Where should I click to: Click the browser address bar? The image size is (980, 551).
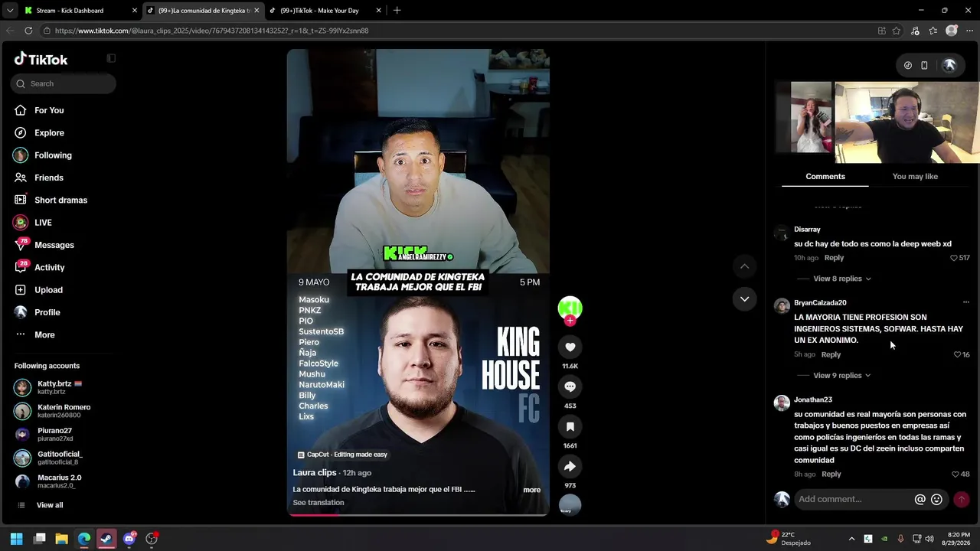[459, 31]
